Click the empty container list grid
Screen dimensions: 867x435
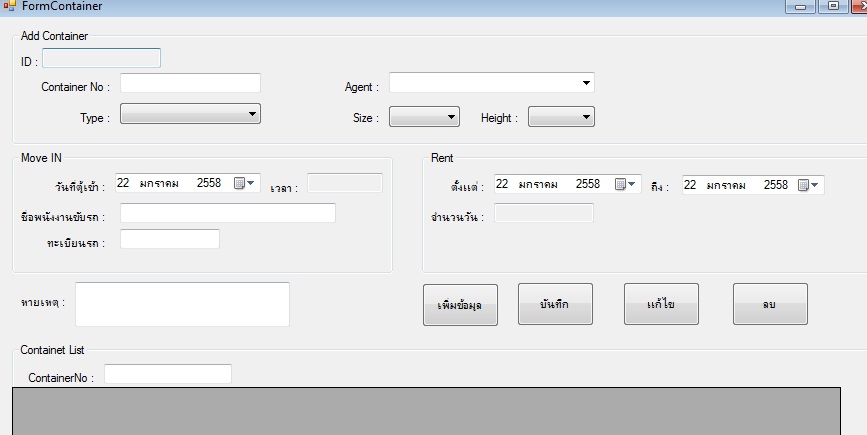[x=426, y=411]
